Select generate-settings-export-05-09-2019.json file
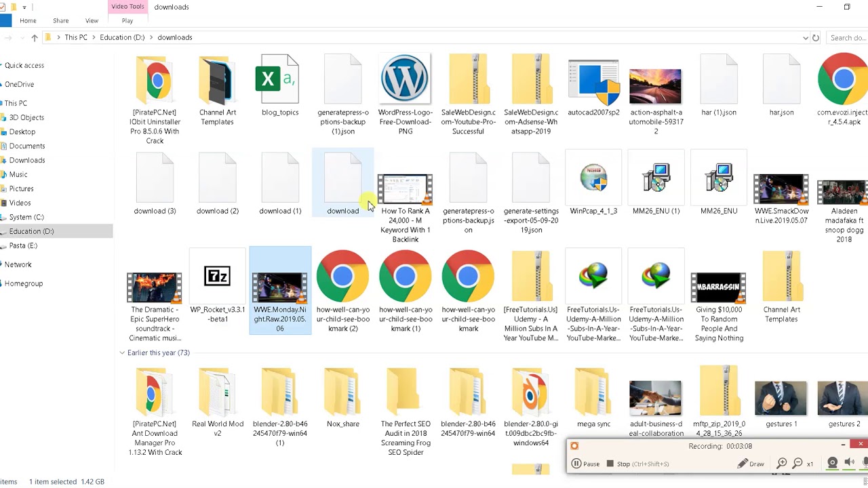This screenshot has width=868, height=488. (531, 193)
